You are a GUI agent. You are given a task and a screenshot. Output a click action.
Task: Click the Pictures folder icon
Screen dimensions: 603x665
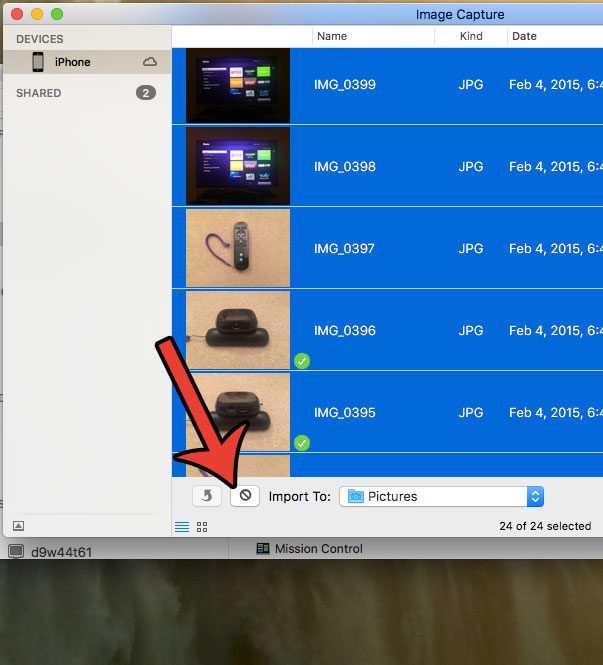[356, 496]
